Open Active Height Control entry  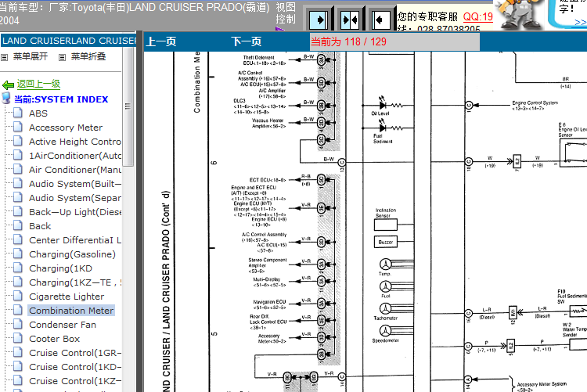tap(75, 142)
